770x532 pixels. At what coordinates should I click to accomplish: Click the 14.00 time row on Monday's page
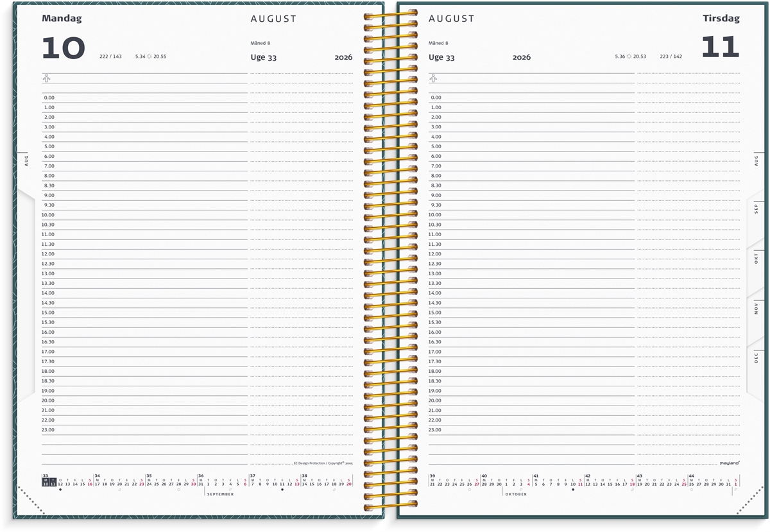click(x=144, y=293)
